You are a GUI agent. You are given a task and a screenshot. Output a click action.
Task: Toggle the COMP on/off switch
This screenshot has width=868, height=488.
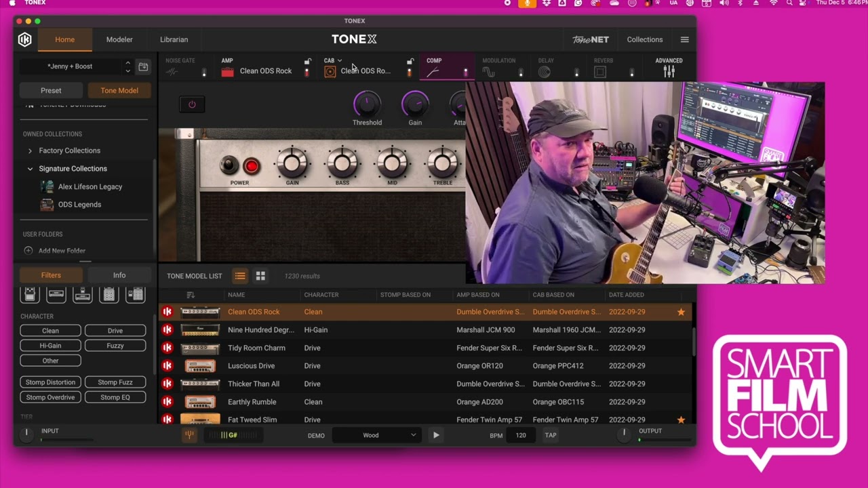pyautogui.click(x=465, y=72)
